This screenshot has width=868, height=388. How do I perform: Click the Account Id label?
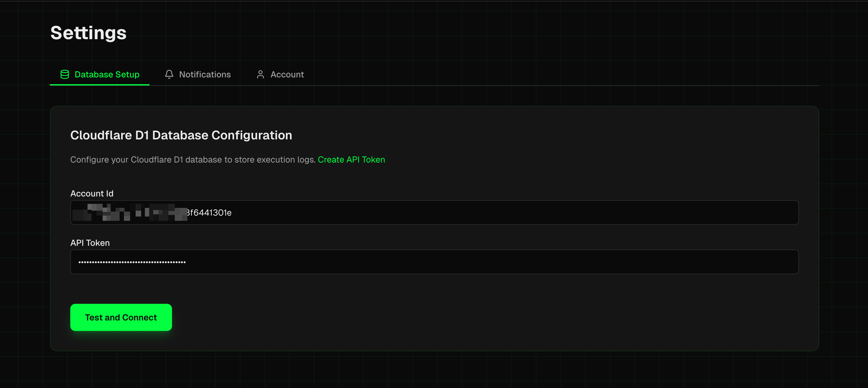92,193
